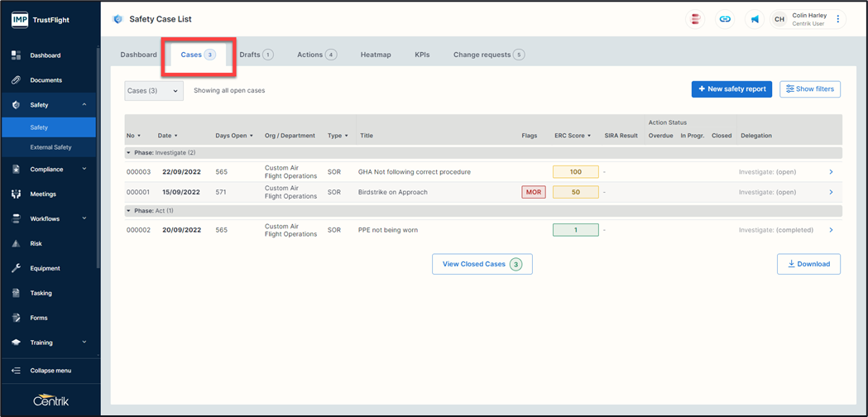
Task: Click the Equipment wrench icon
Action: pyautogui.click(x=16, y=268)
